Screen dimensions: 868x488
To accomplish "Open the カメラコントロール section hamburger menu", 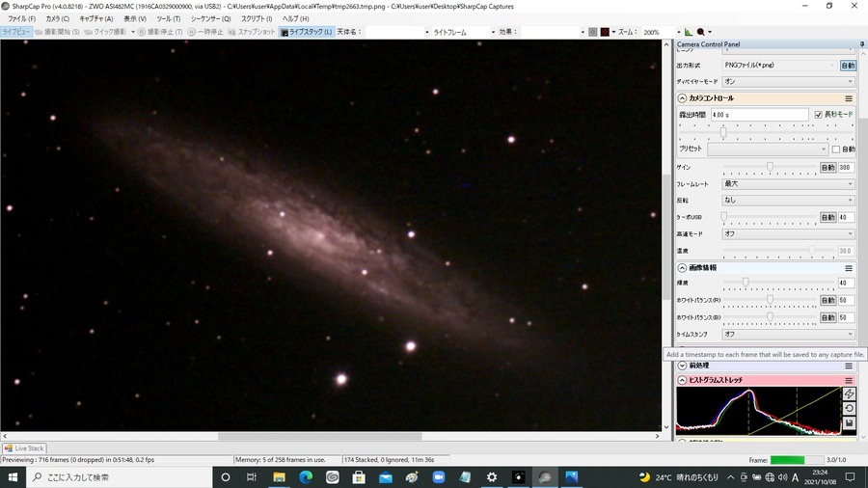I will [848, 98].
